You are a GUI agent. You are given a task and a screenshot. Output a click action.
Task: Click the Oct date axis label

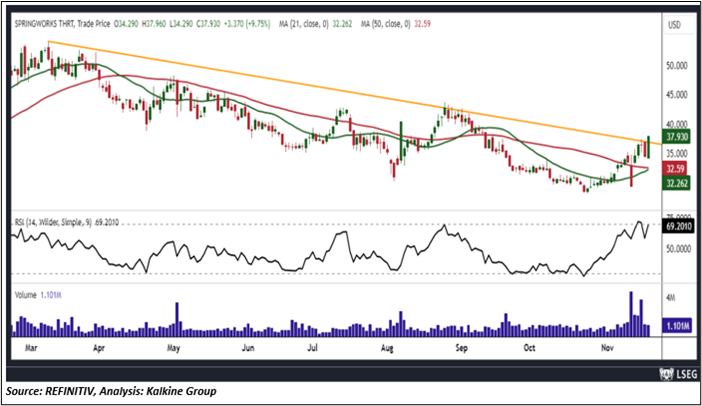(530, 348)
